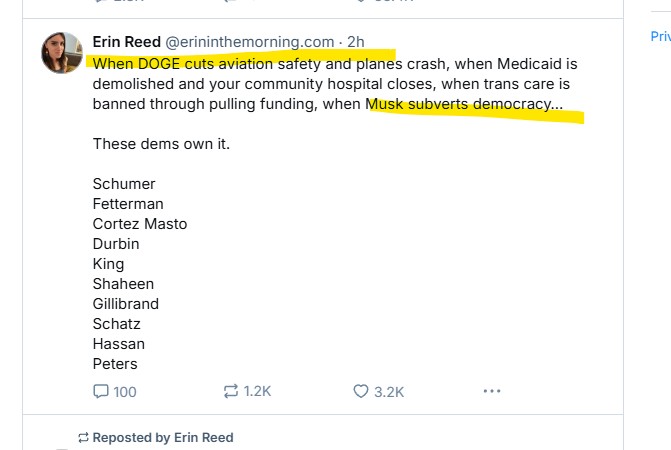Click the name "Schumer" in the post
The width and height of the screenshot is (671, 450).
[124, 184]
